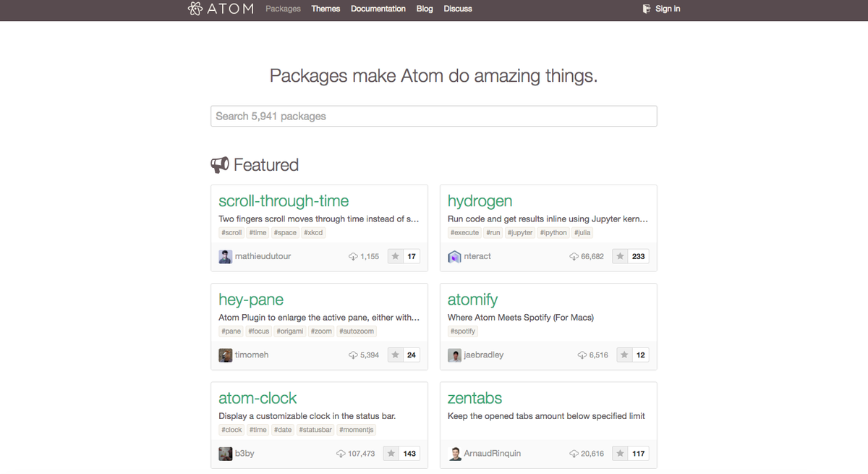This screenshot has height=474, width=868.
Task: Switch to the Themes section
Action: 325,9
